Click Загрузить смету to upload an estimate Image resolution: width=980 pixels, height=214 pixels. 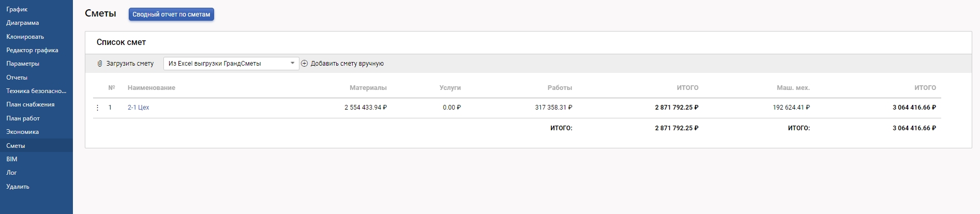point(130,64)
